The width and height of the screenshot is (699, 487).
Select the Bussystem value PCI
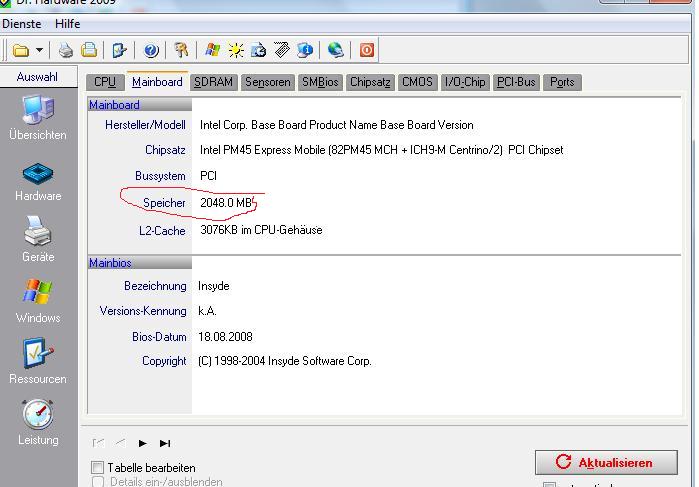[208, 176]
